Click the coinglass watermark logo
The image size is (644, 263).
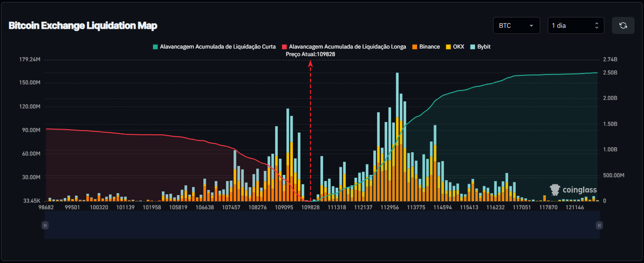coord(572,190)
